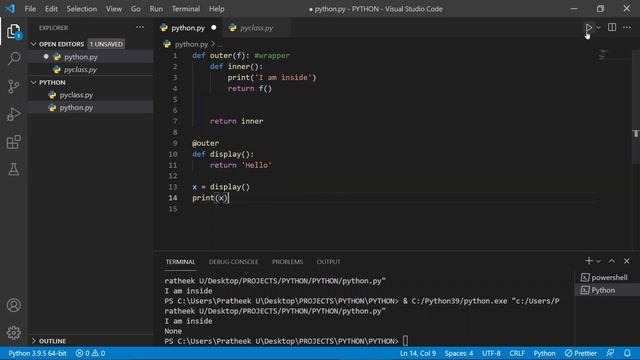The height and width of the screenshot is (360, 640).
Task: Open the View menu
Action: [114, 9]
